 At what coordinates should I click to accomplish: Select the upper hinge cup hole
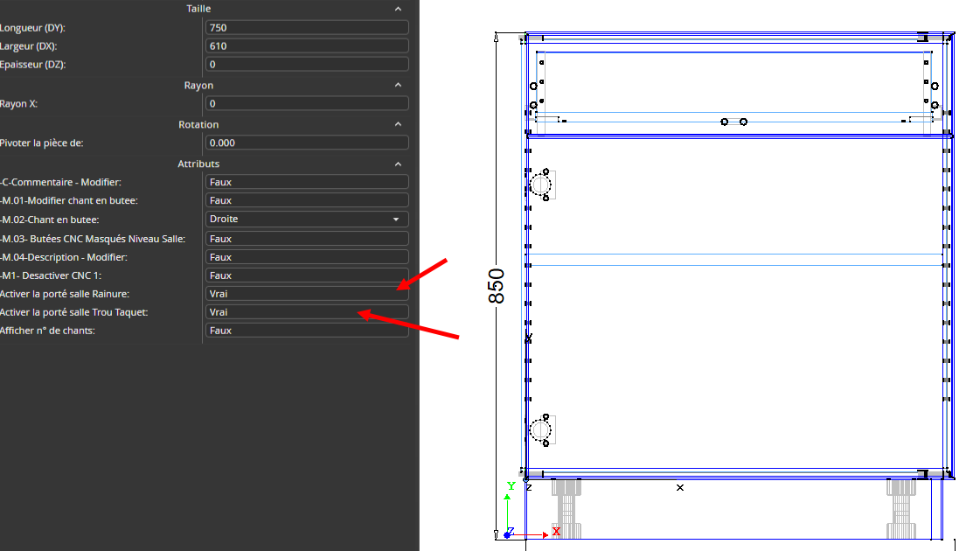(541, 185)
